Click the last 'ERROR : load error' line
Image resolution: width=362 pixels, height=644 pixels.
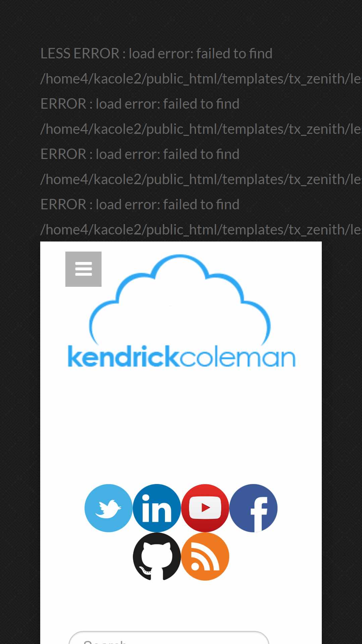pyautogui.click(x=140, y=205)
